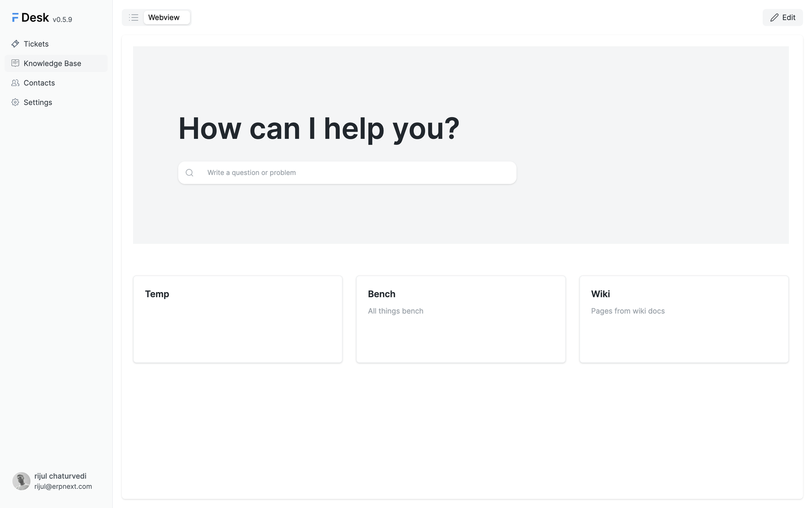Click the Edit button
The height and width of the screenshot is (508, 812).
782,17
